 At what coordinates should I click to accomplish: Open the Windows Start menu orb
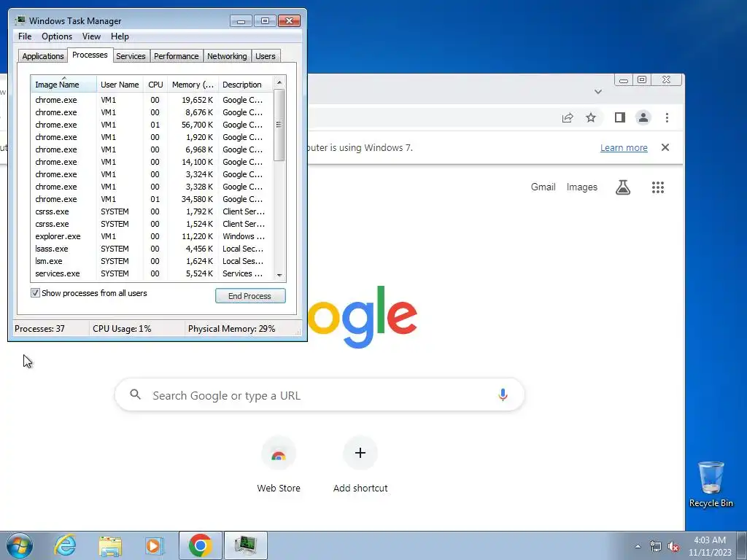(x=20, y=545)
